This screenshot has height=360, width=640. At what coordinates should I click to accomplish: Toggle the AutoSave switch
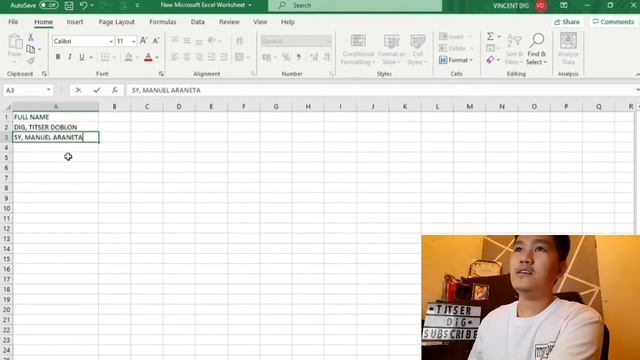pyautogui.click(x=49, y=5)
